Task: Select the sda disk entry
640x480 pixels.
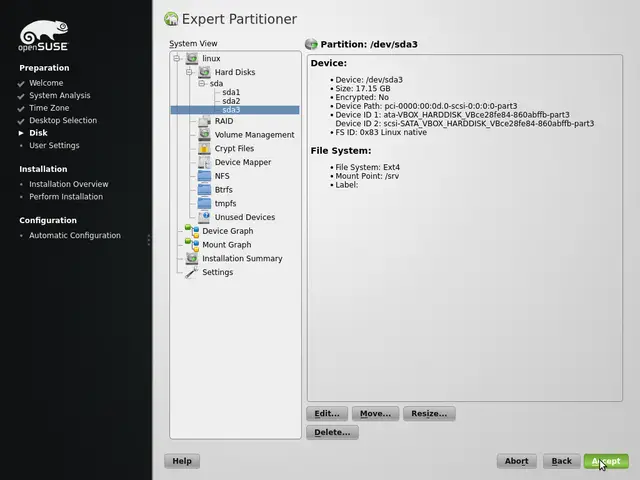Action: tap(216, 83)
